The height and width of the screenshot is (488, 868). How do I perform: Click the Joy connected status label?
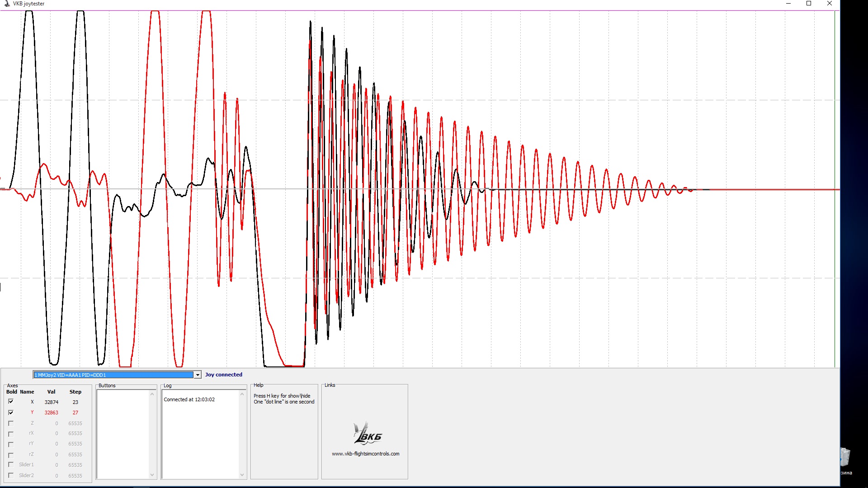coord(223,375)
